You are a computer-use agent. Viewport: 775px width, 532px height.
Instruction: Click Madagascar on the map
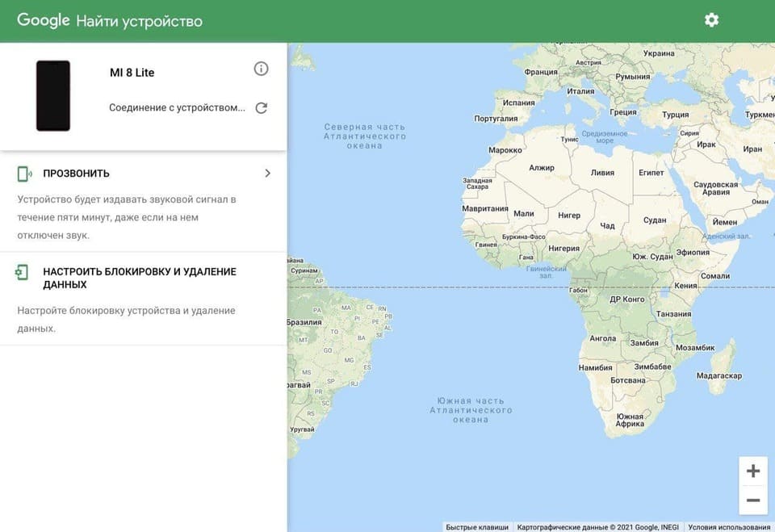[x=718, y=375]
